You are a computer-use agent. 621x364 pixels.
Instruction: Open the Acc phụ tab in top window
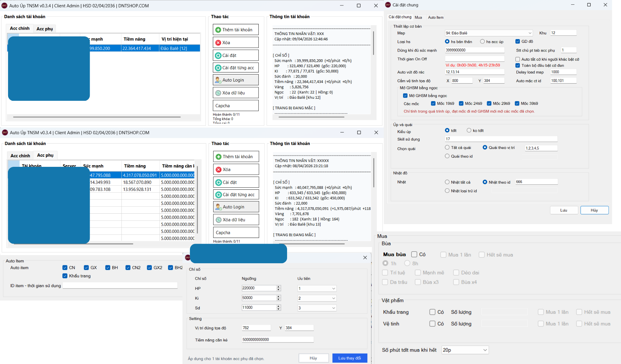(45, 29)
